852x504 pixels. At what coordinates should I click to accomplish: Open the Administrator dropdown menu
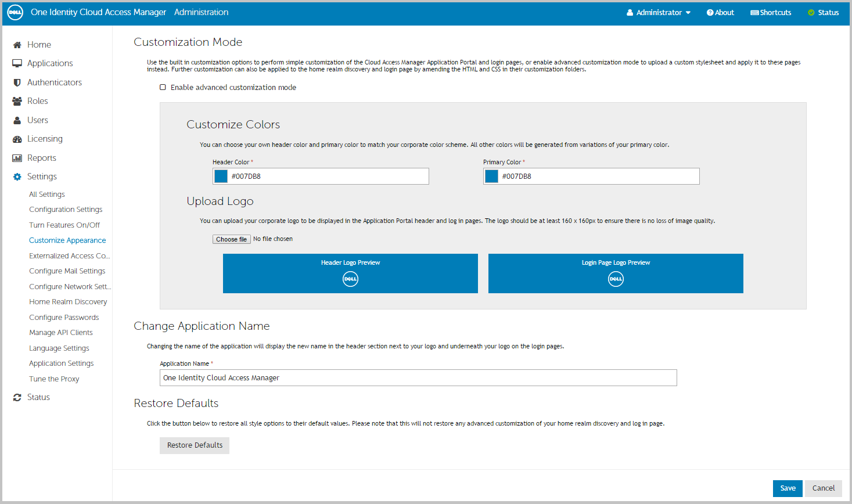click(659, 13)
